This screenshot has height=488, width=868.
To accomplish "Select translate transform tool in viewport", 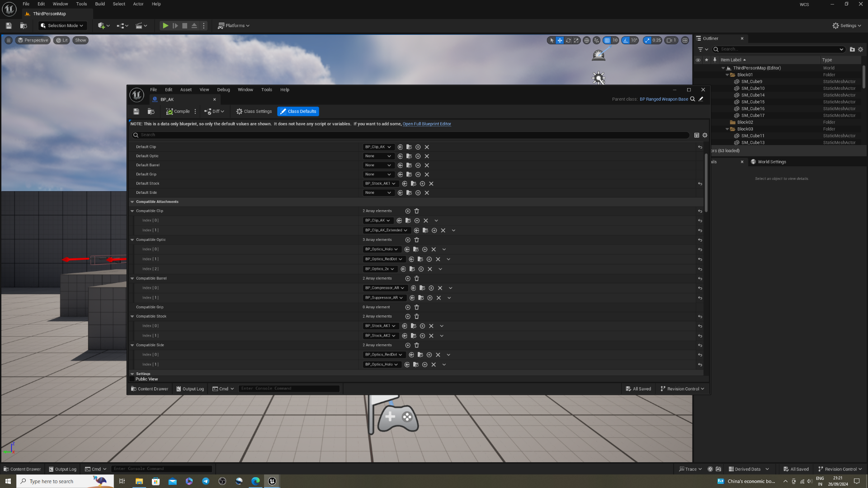I will (x=560, y=40).
